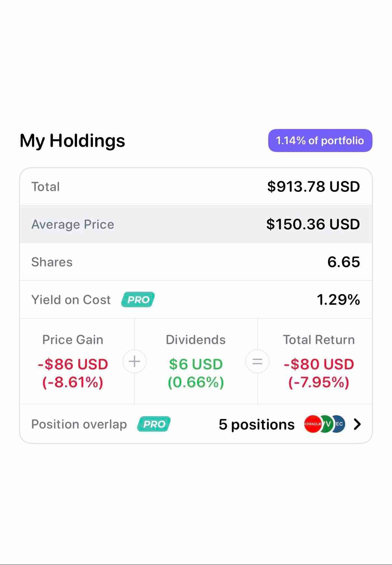392x565 pixels.
Task: Tap the Total Return panel
Action: pyautogui.click(x=319, y=361)
